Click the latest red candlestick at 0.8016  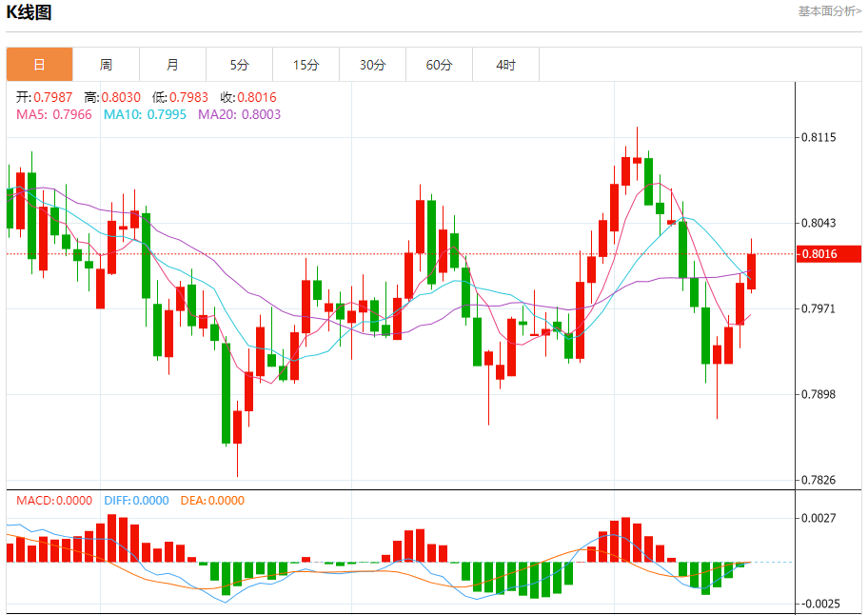(751, 271)
